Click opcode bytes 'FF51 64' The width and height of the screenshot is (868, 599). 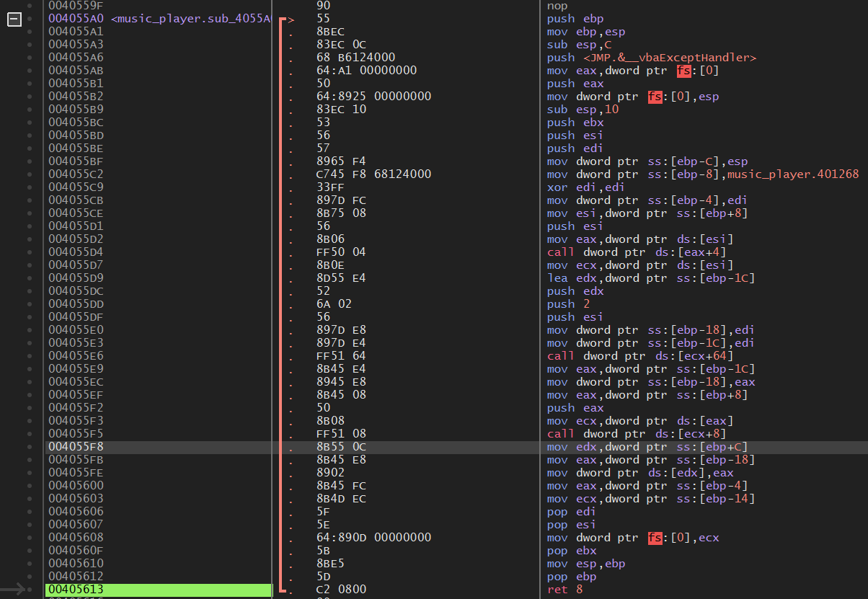click(342, 356)
